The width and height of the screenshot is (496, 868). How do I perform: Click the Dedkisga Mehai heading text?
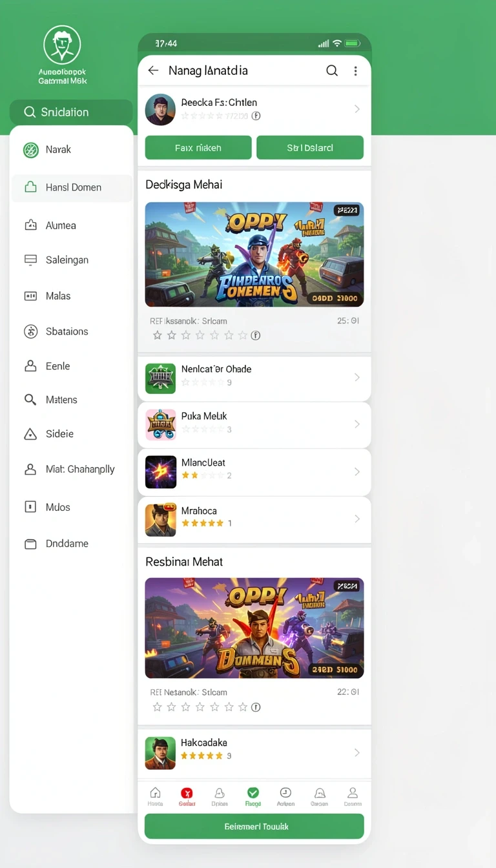click(x=184, y=185)
